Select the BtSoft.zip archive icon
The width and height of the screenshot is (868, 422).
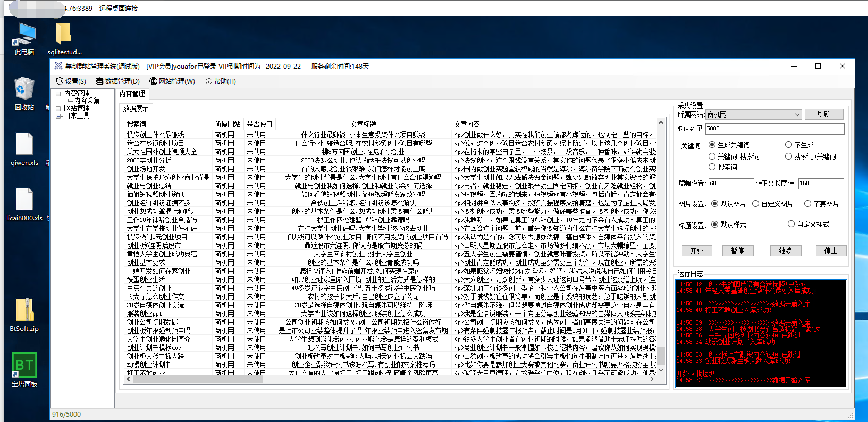coord(24,315)
